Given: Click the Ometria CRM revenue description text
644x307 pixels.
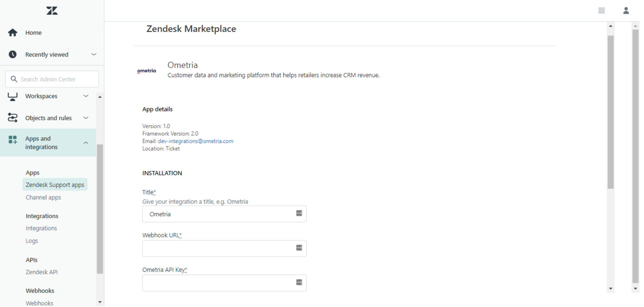Looking at the screenshot, I should coord(273,75).
